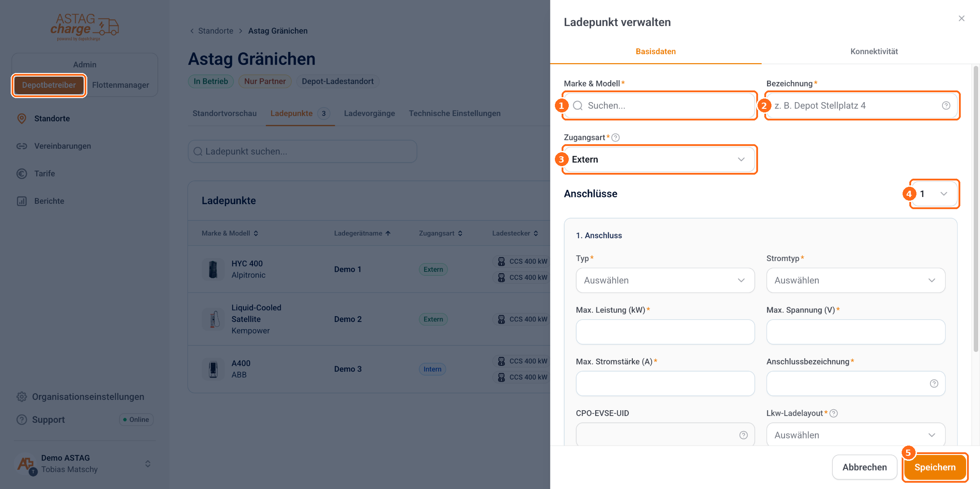Switch role to Depotbetreiber
The width and height of the screenshot is (980, 489).
tap(49, 85)
